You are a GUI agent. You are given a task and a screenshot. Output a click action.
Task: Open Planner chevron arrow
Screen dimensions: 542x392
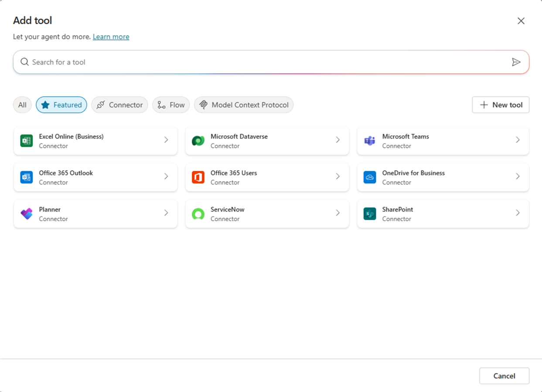[166, 213]
